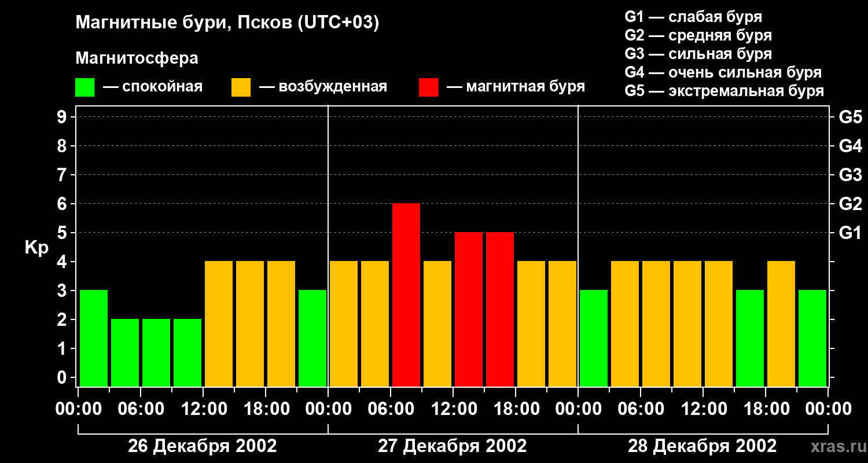Select the chart title 'Магнитные бури, Псков (UTC+03)'
Viewport: 868px width, 463px height.
coord(227,23)
